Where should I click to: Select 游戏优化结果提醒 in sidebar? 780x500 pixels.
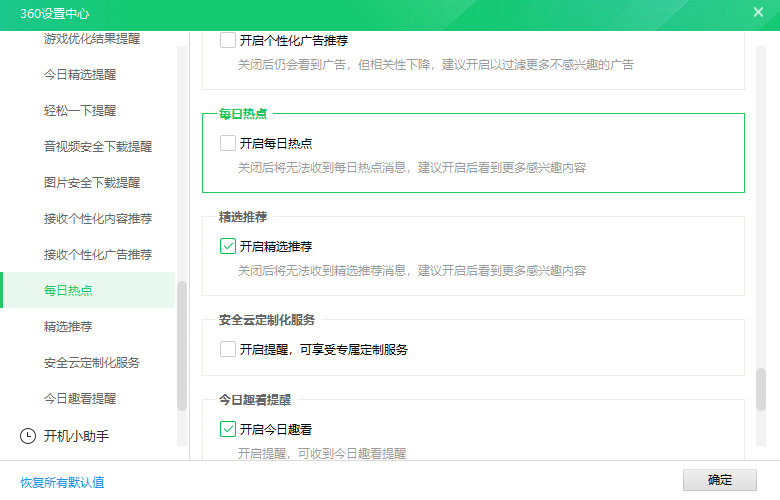(x=92, y=39)
